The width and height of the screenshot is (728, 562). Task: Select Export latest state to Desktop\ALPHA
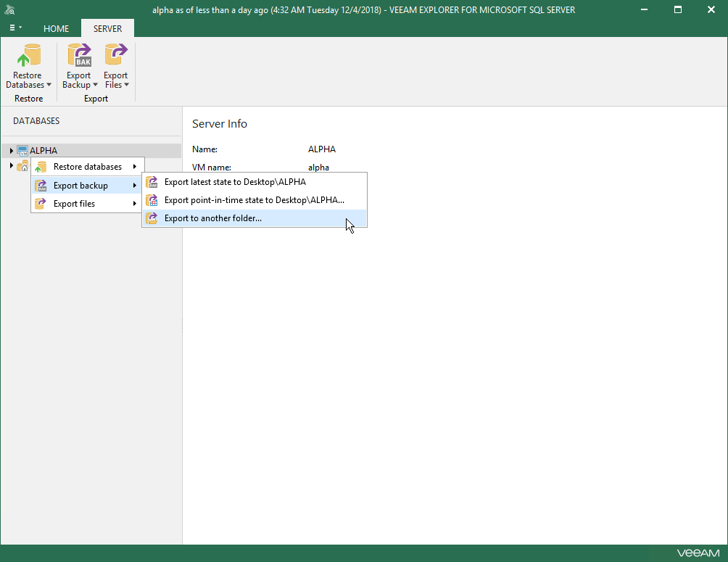click(255, 182)
